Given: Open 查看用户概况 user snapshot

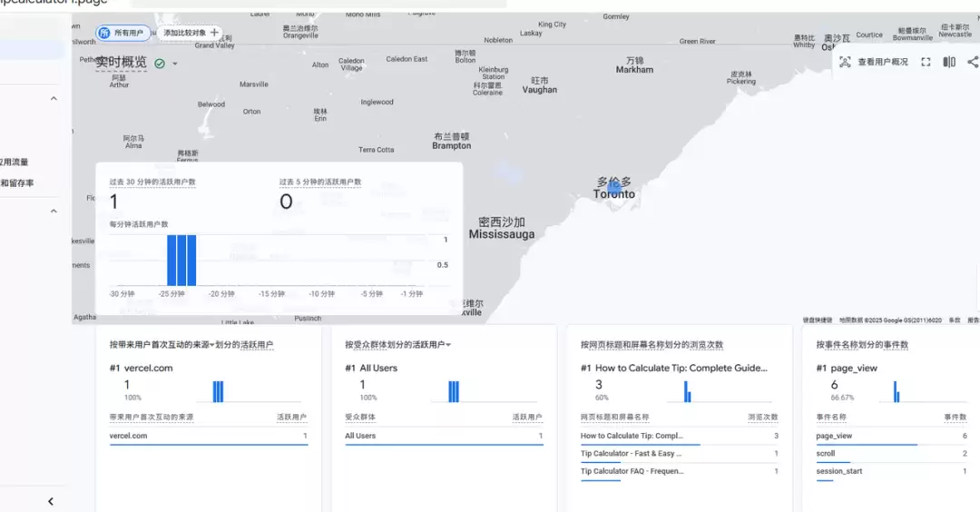Looking at the screenshot, I should pos(873,62).
